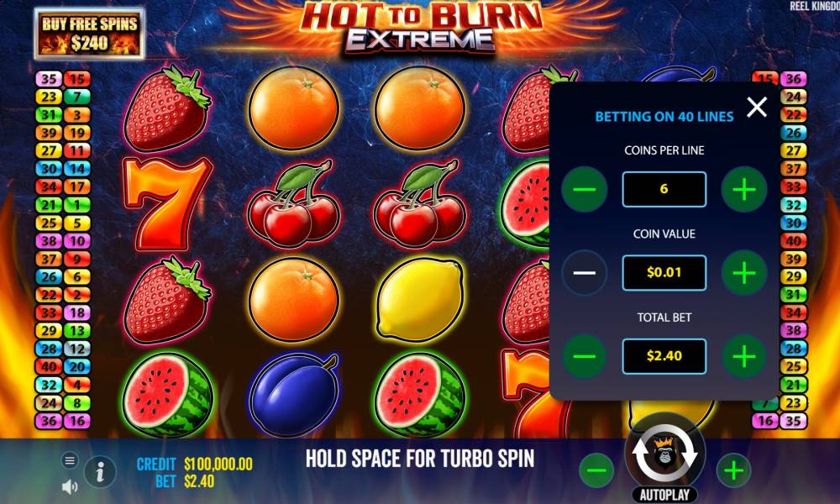Click the $2.40 total bet field
This screenshot has height=504, width=840.
pyautogui.click(x=664, y=356)
